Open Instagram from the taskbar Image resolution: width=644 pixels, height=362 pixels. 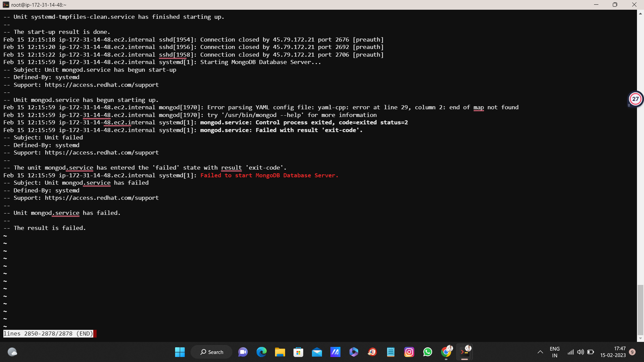coord(409,352)
